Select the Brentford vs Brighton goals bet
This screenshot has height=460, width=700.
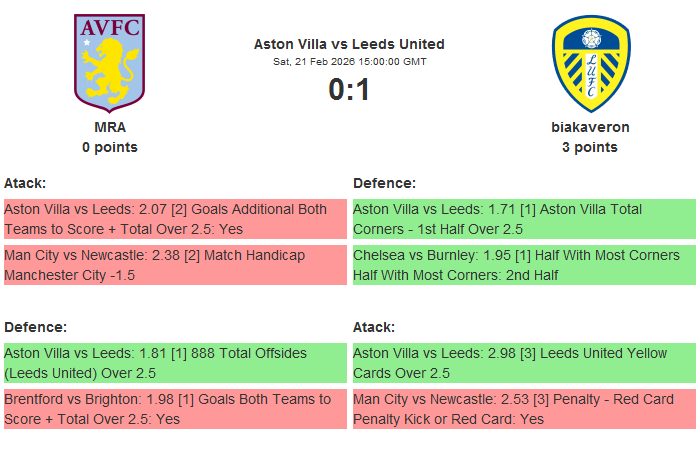tap(174, 409)
